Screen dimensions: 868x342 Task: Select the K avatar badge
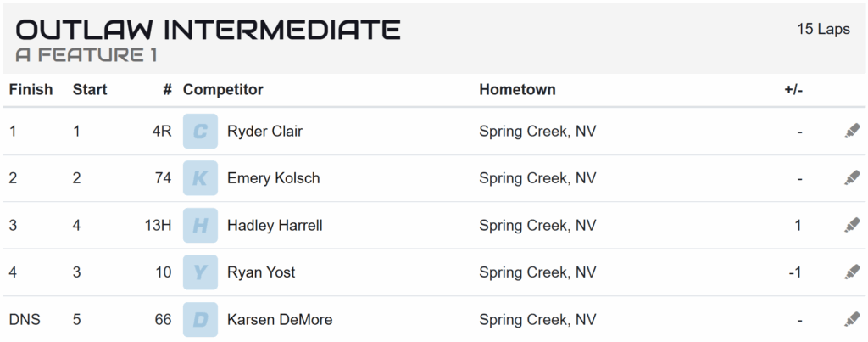pos(200,178)
